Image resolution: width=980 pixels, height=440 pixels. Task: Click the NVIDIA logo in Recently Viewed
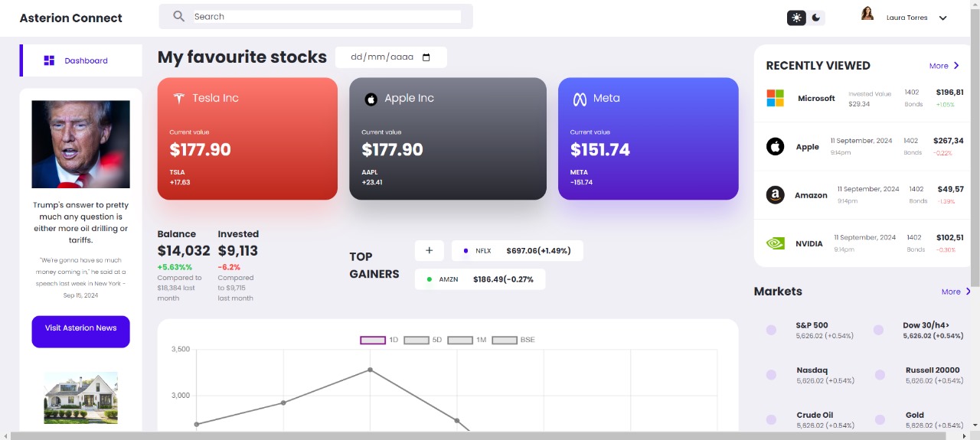(x=776, y=243)
